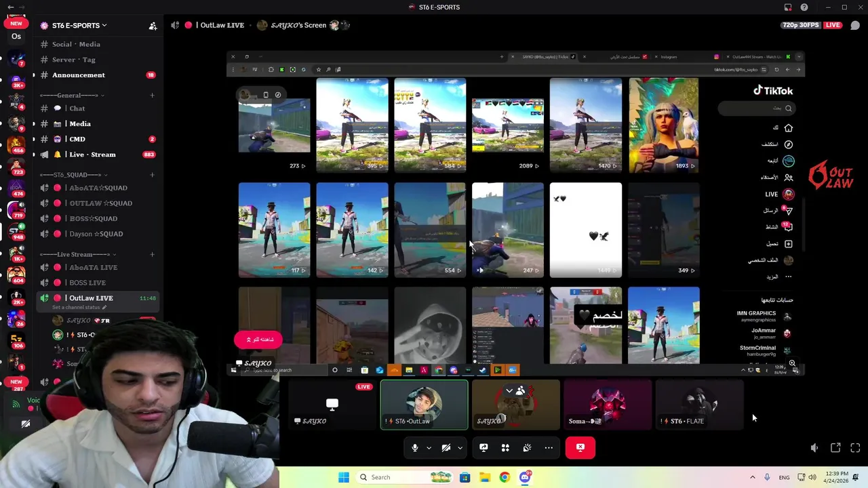Join the AboATA LIVE voice channel
The image size is (868, 488).
pos(98,268)
